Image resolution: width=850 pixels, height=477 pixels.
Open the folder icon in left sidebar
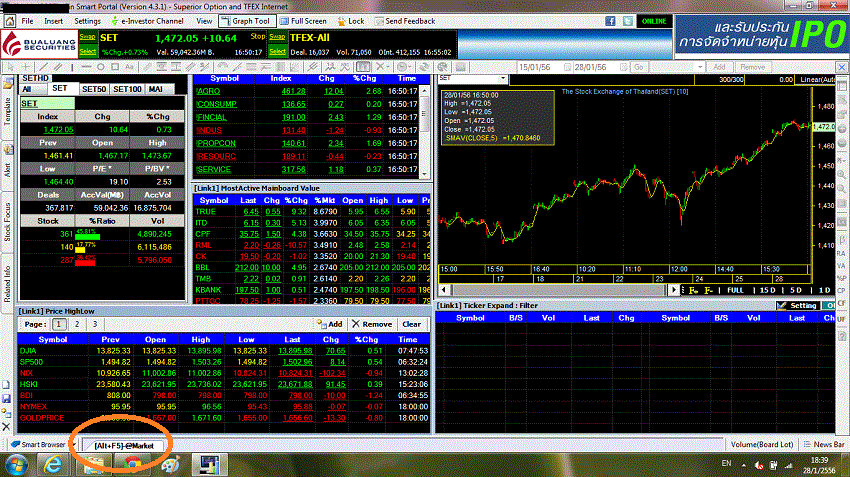tap(8, 84)
